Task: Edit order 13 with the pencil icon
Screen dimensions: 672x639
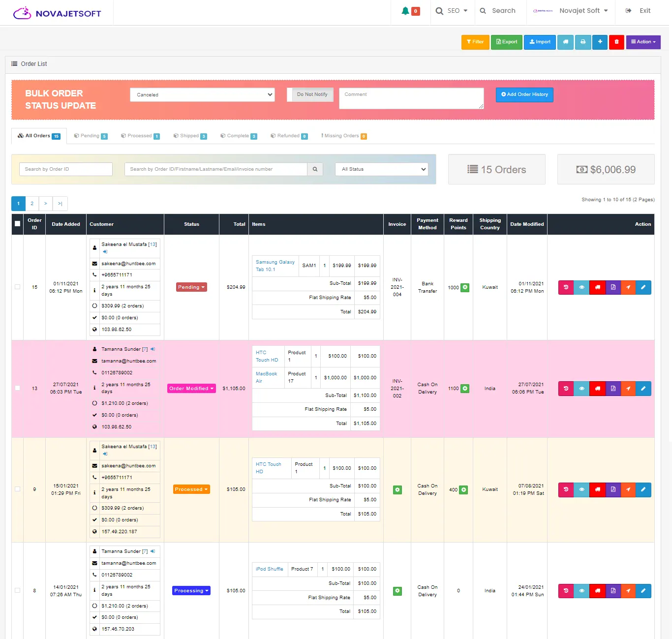Action: click(x=643, y=389)
